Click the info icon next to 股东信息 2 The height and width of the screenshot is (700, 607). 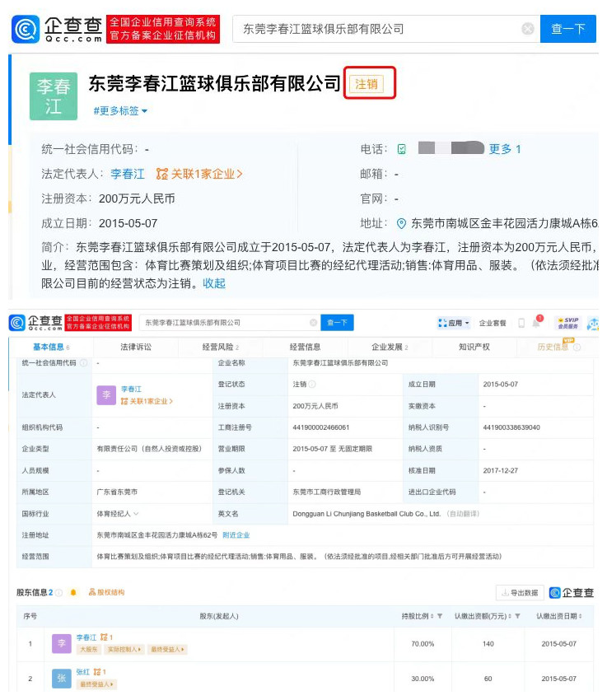(x=58, y=592)
